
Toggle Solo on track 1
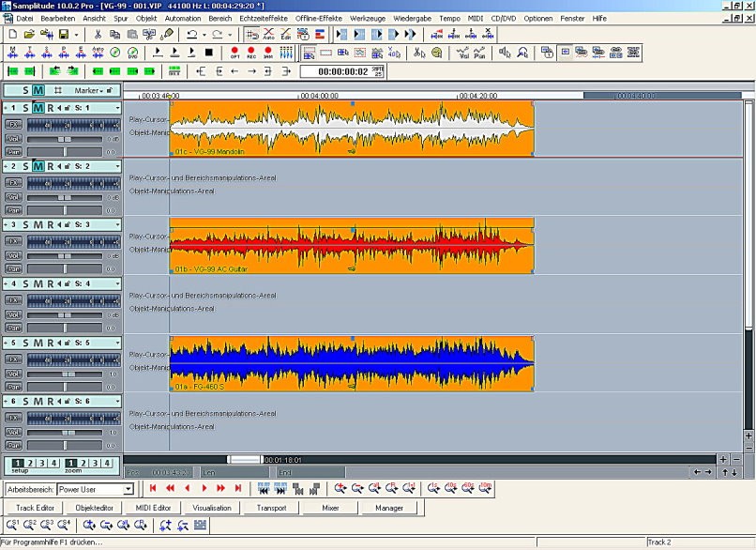pos(26,108)
